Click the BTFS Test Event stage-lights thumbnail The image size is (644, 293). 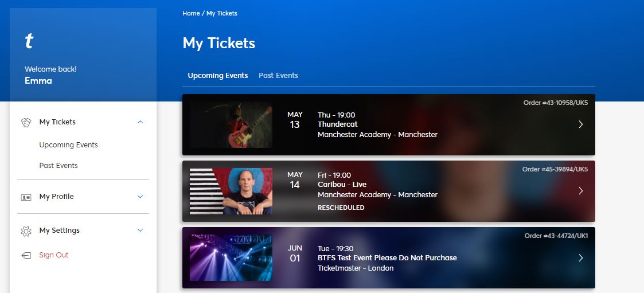231,258
